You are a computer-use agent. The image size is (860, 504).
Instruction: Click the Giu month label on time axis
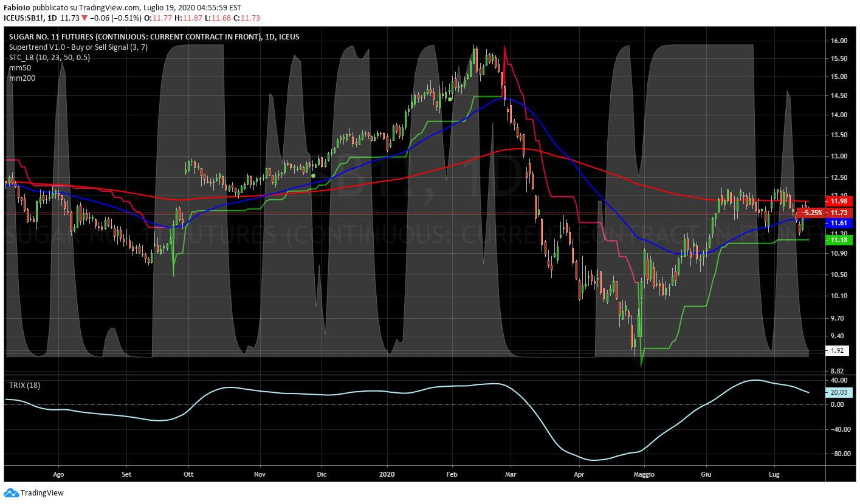pos(706,474)
